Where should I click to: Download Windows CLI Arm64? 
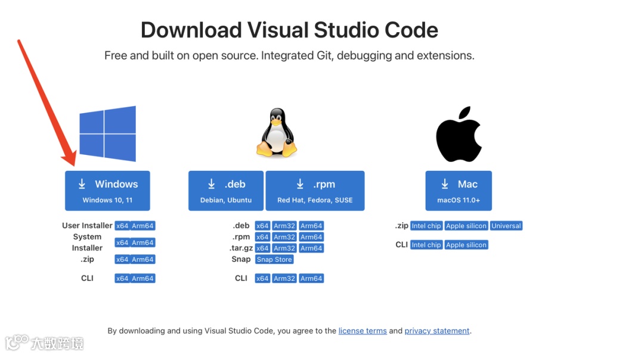pyautogui.click(x=143, y=278)
